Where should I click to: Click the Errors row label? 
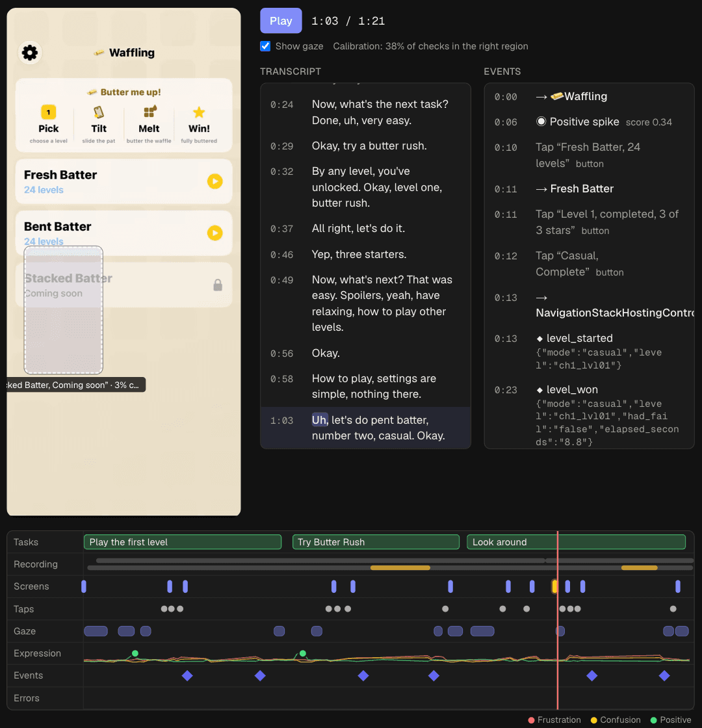[27, 698]
